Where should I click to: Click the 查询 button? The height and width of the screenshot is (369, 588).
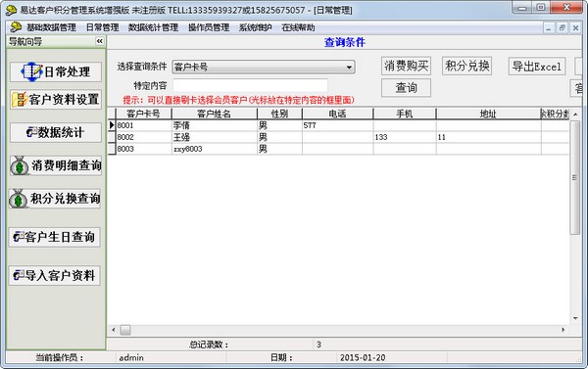click(x=406, y=88)
